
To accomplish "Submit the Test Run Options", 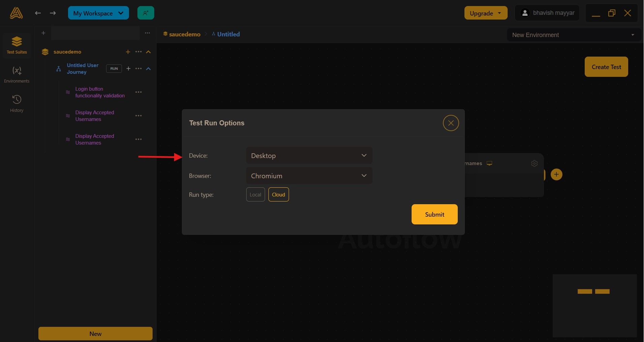I will 434,214.
